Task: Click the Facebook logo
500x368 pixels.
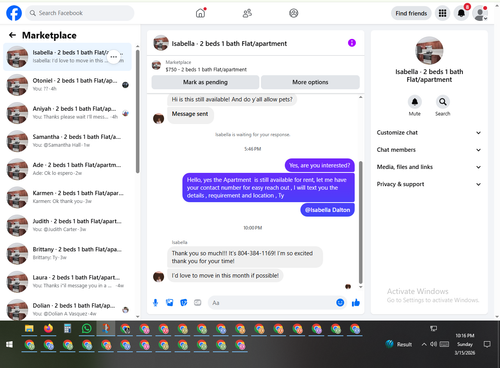Action: point(14,13)
